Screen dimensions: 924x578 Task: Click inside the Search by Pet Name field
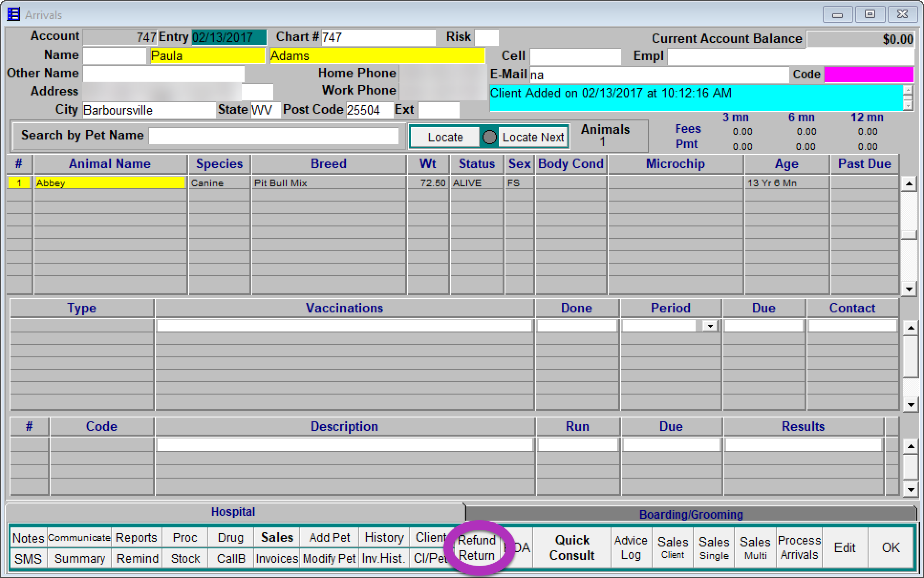[274, 136]
